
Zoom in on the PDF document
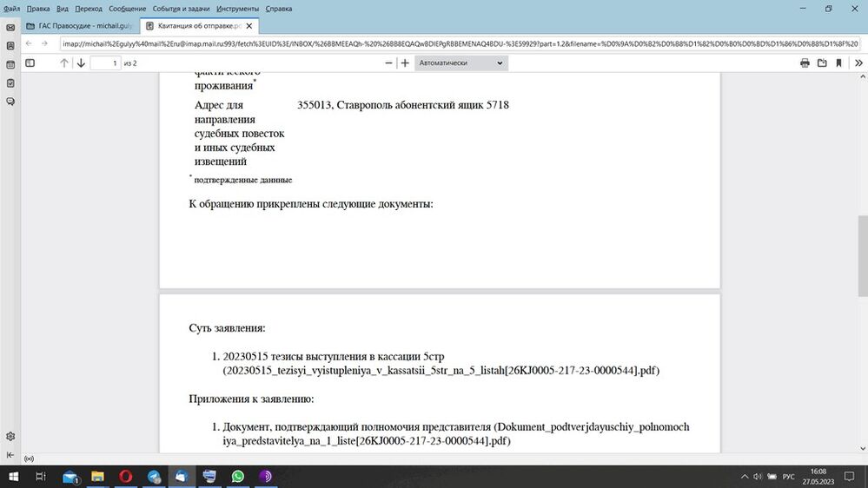405,63
